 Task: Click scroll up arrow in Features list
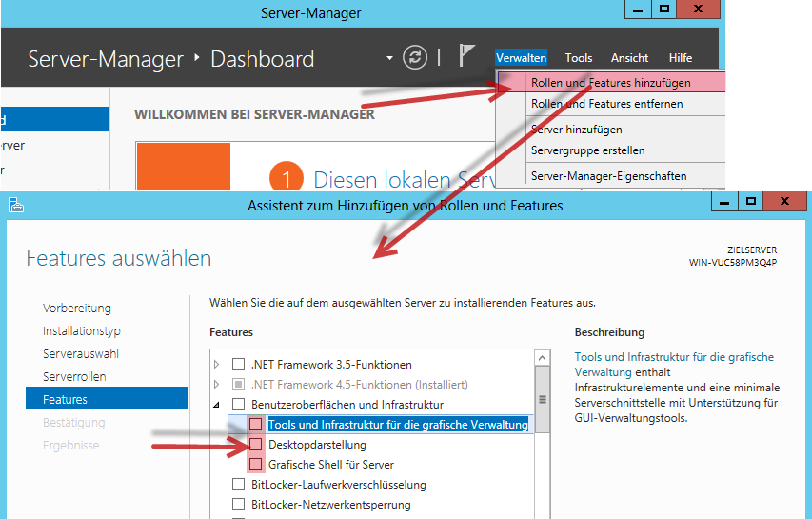coord(542,358)
